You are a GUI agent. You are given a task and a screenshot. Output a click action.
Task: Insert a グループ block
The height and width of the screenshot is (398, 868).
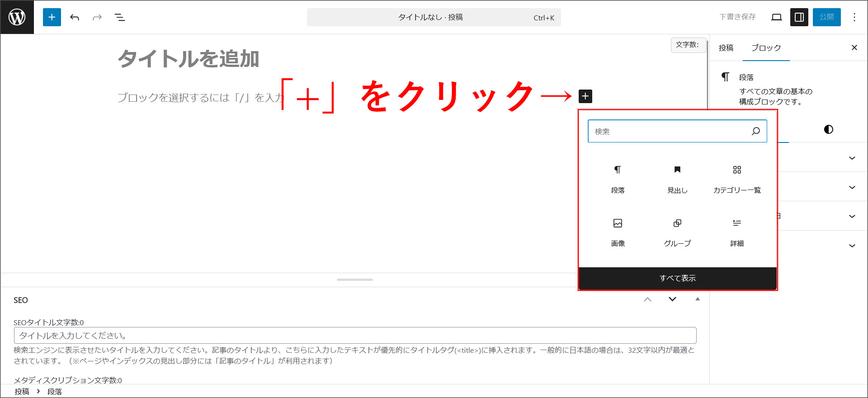point(677,232)
